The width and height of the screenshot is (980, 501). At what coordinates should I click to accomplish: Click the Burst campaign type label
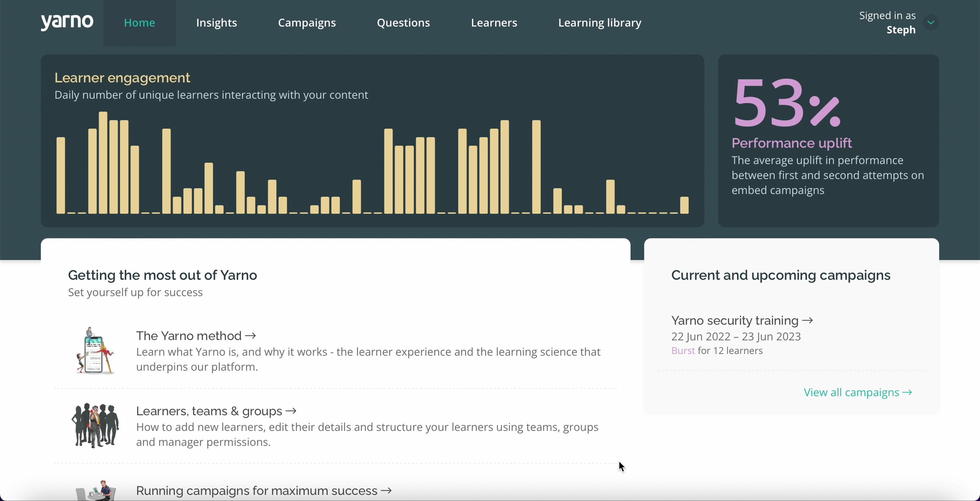(683, 351)
